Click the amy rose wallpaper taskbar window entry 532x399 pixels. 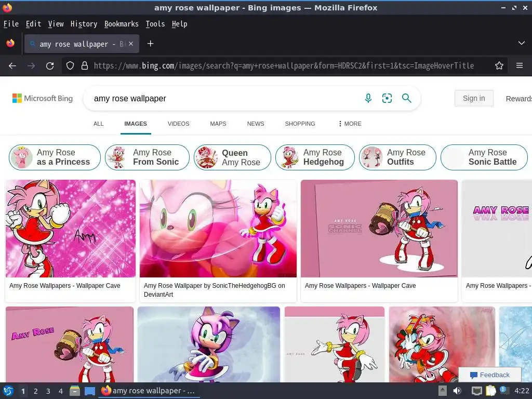click(149, 391)
